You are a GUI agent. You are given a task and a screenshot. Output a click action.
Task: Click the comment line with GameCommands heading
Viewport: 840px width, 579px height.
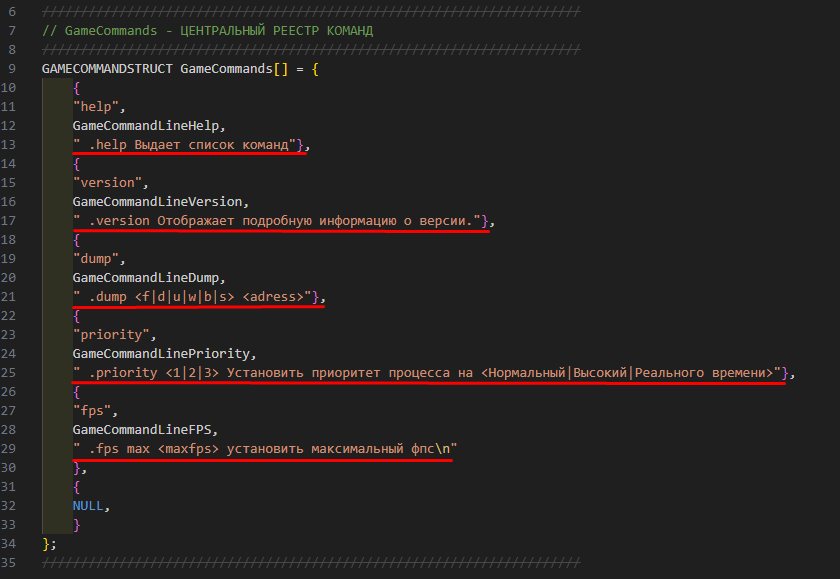click(x=207, y=30)
